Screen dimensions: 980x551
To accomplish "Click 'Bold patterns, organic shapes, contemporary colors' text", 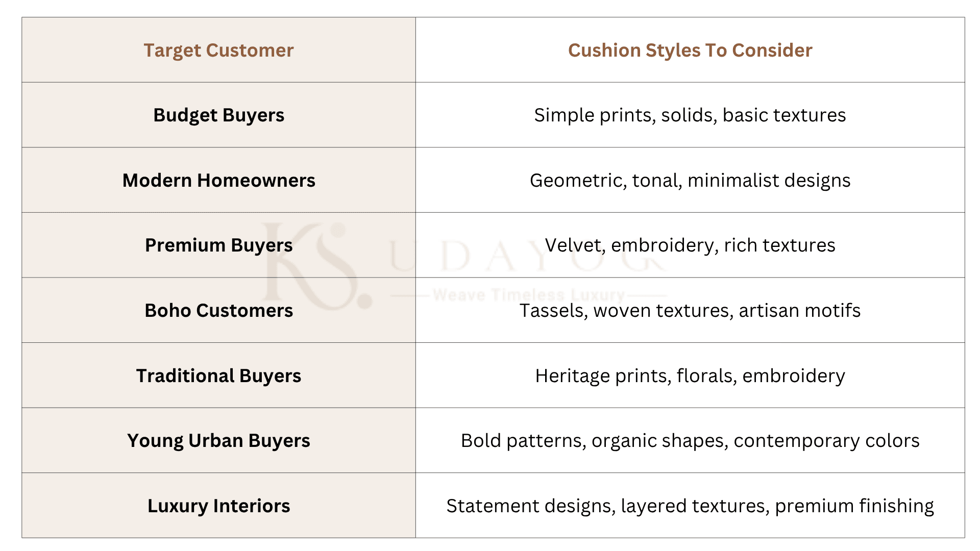I will (690, 441).
